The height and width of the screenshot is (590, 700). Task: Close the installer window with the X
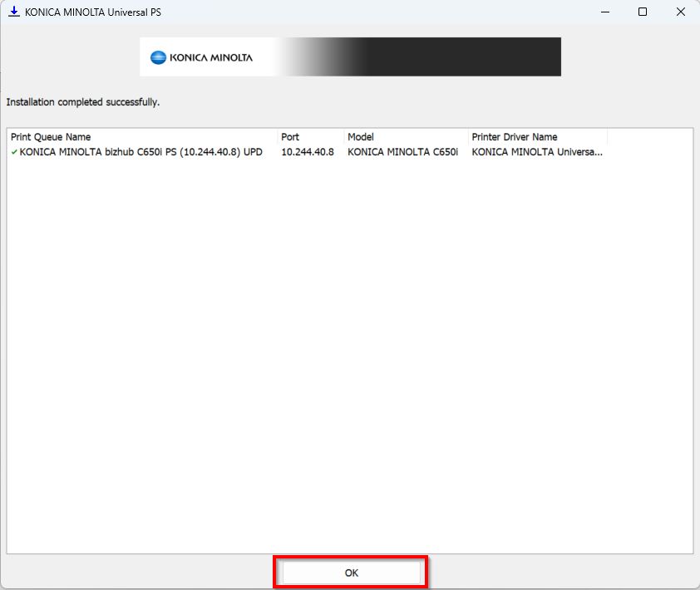tap(680, 12)
